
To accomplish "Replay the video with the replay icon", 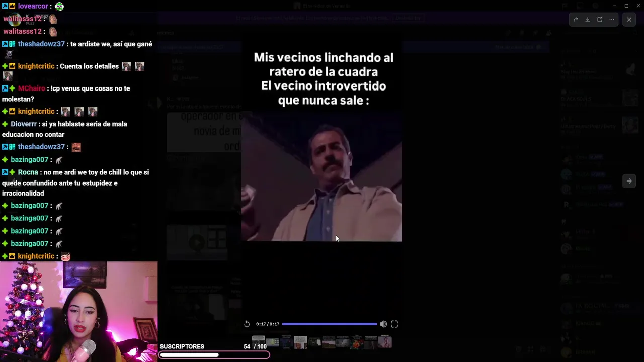I will [x=247, y=324].
